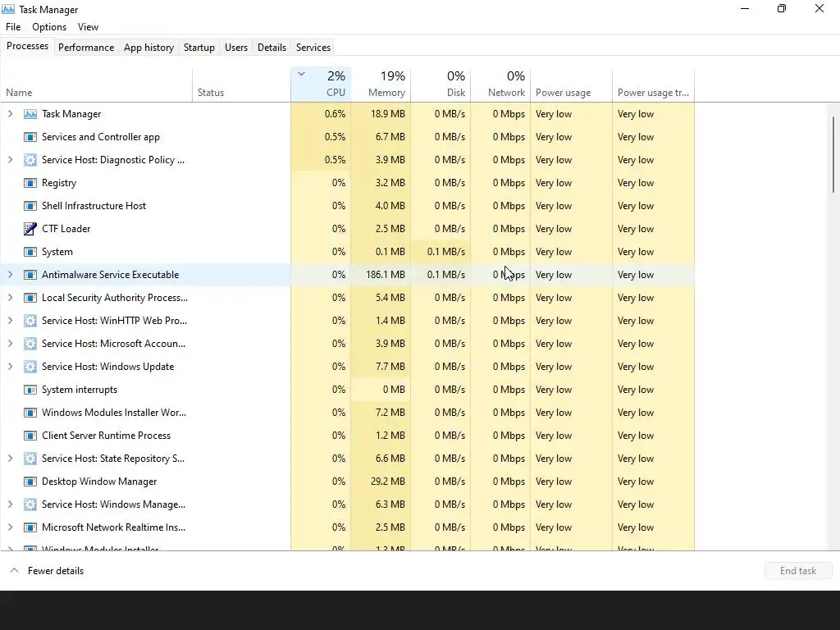This screenshot has height=630, width=840.
Task: Open the View menu
Action: [88, 27]
